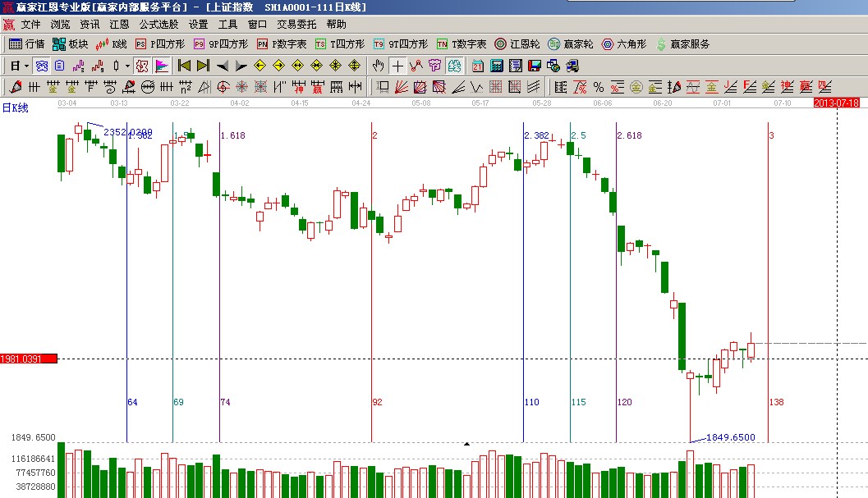Click the 板块 sector button
868x498 pixels.
coord(70,44)
